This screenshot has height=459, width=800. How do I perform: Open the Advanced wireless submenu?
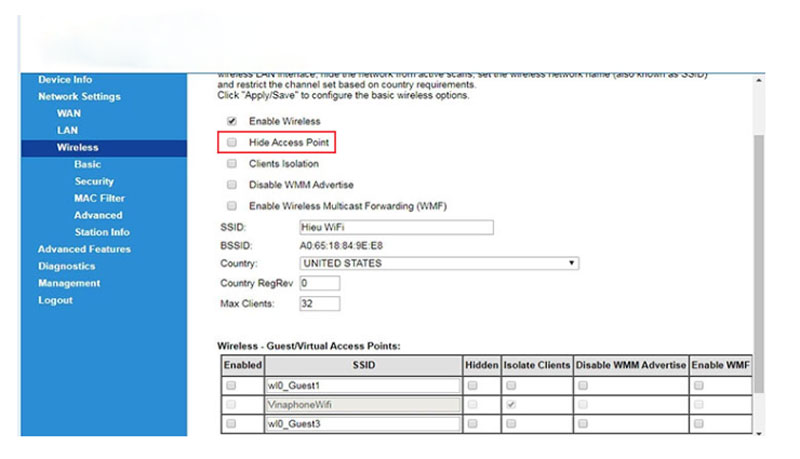coord(98,215)
